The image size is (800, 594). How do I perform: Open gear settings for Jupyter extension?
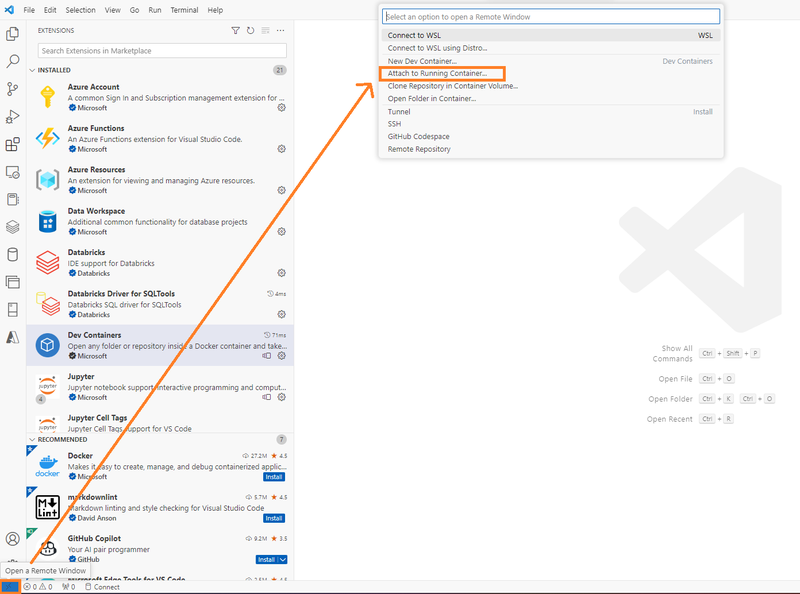point(281,397)
